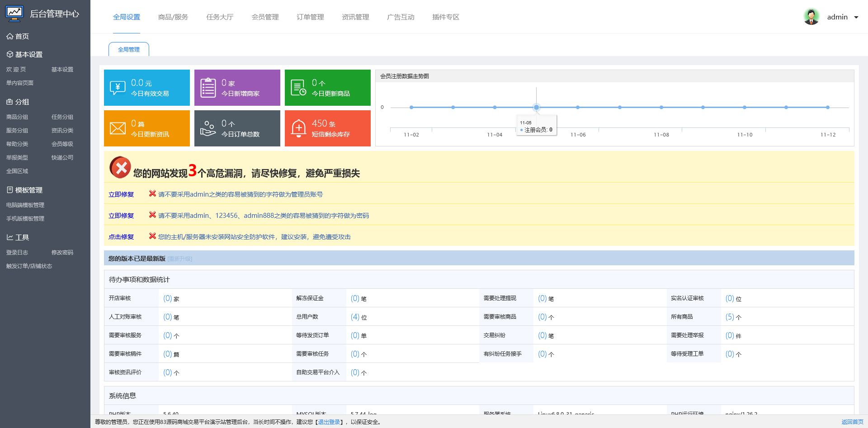Click the (0) count for 实名认证审核
This screenshot has width=868, height=428.
[x=730, y=298]
